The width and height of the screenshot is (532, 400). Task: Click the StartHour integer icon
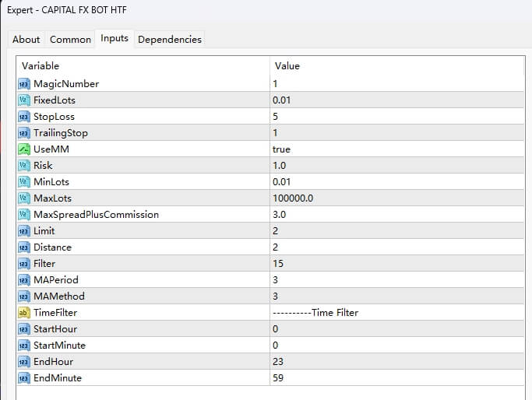tap(24, 329)
